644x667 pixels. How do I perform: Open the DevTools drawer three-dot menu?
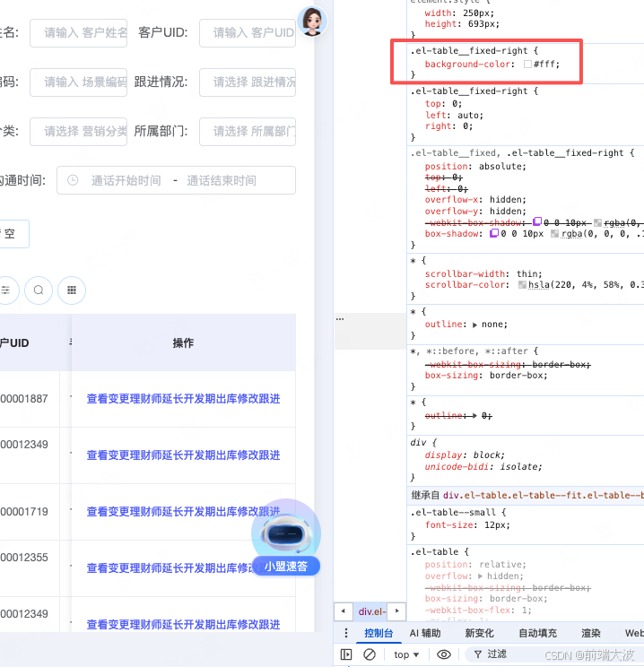click(345, 633)
